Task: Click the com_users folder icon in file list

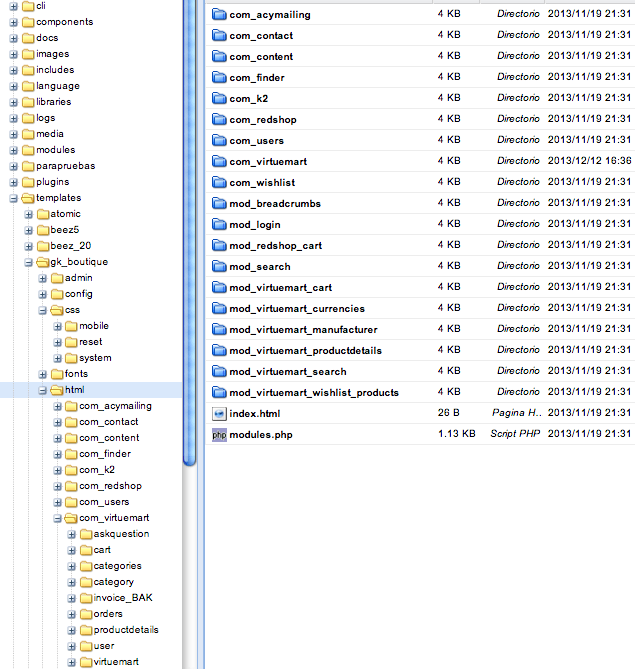Action: click(x=219, y=140)
